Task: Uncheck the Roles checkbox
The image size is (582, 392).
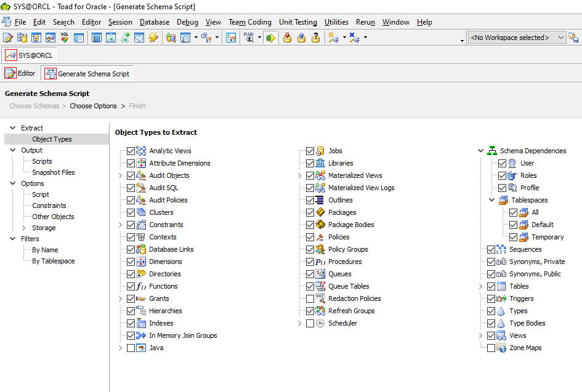Action: tap(502, 175)
